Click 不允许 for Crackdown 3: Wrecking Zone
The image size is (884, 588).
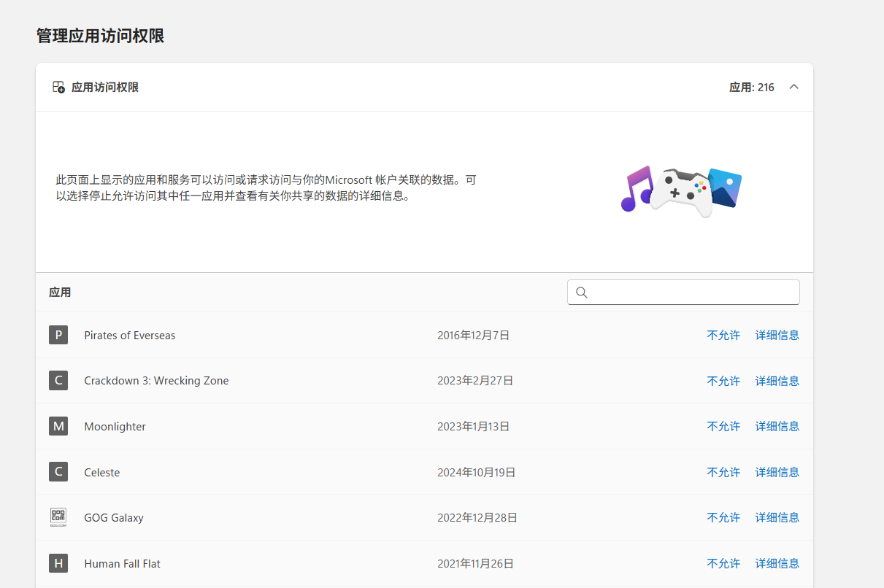[723, 381]
